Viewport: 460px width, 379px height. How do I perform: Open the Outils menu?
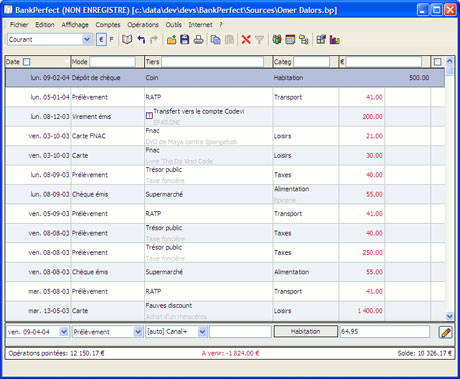click(x=174, y=25)
